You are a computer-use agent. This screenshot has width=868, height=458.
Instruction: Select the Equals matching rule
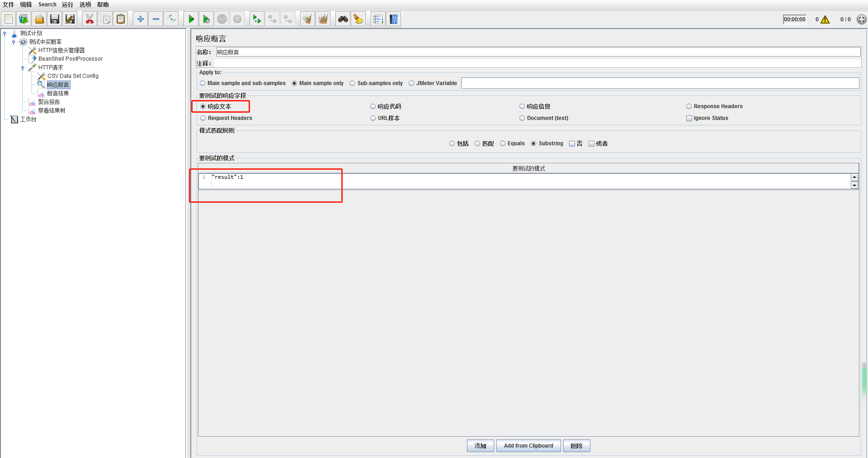pyautogui.click(x=503, y=143)
